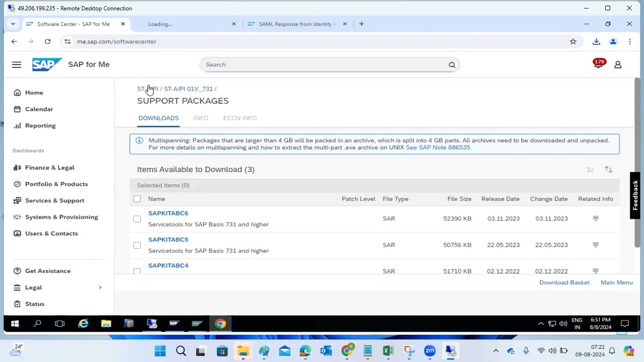
Task: Click the Main Menu link
Action: [616, 283]
